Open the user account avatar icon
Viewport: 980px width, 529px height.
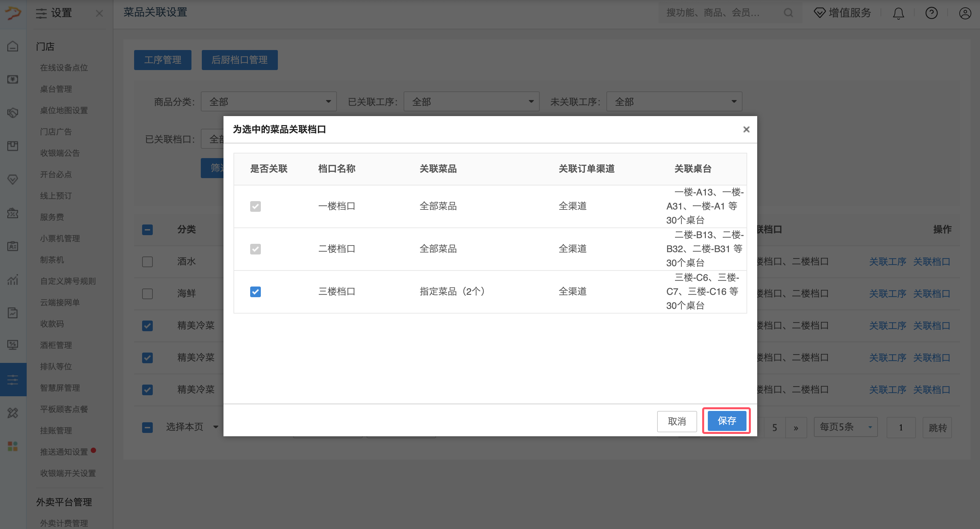[x=965, y=13]
